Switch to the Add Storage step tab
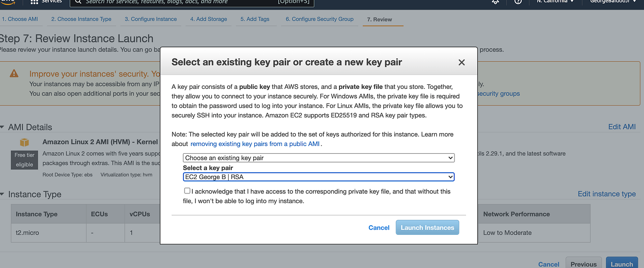This screenshot has height=268, width=644. click(208, 19)
